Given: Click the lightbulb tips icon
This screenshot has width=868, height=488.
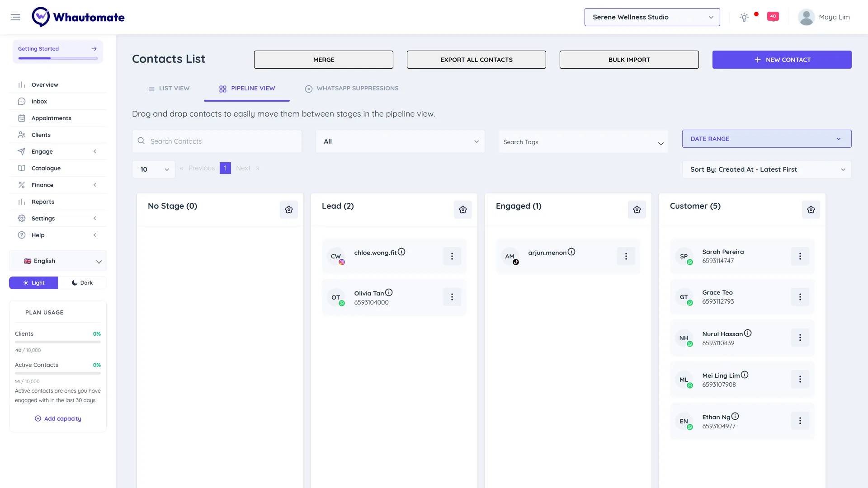Looking at the screenshot, I should pyautogui.click(x=744, y=17).
